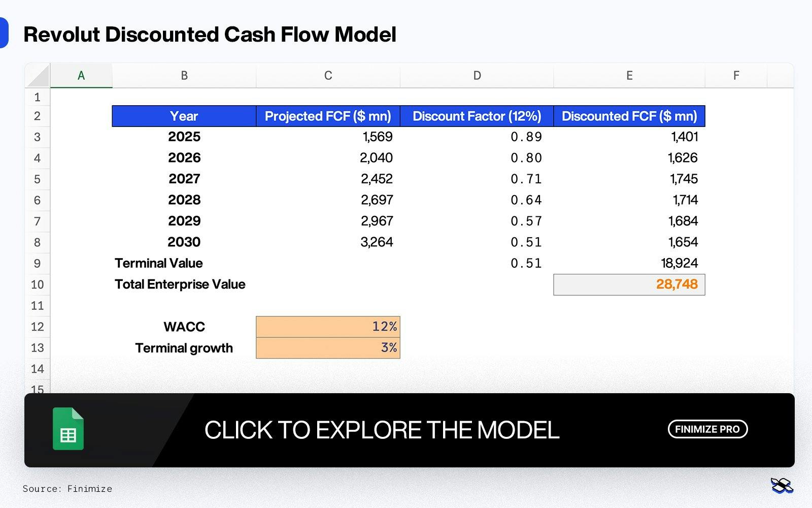812x508 pixels.
Task: Select row 4 header
Action: 38,158
